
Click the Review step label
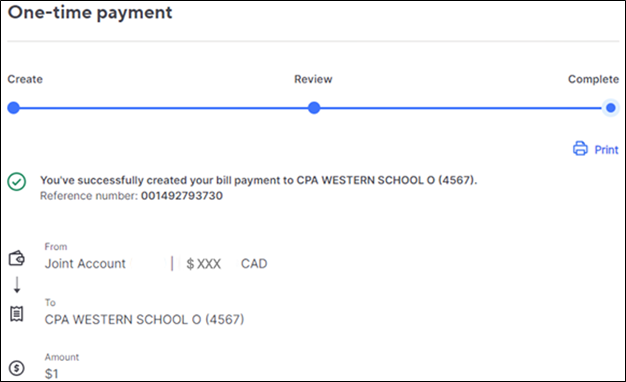[313, 79]
